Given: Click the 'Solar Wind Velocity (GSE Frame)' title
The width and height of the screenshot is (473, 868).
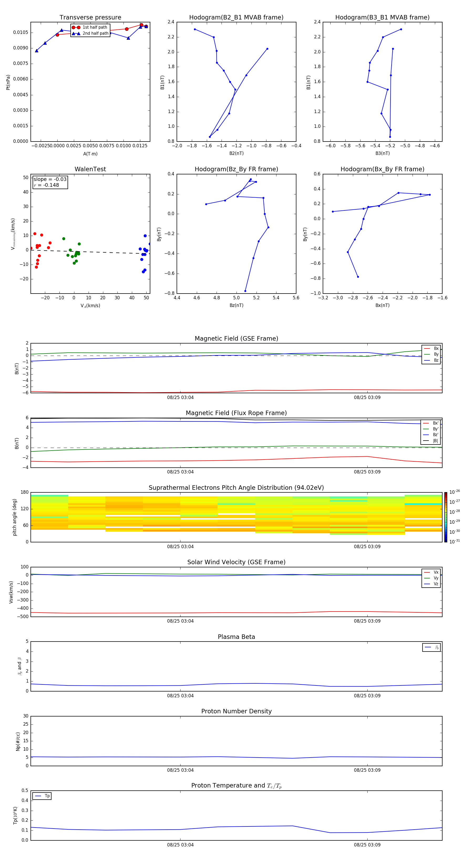Looking at the screenshot, I should click(x=236, y=562).
